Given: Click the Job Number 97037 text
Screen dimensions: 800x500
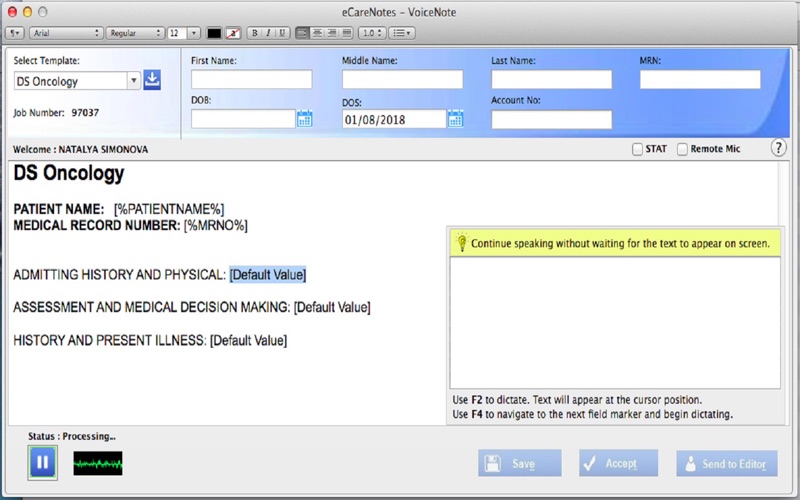Looking at the screenshot, I should point(56,113).
